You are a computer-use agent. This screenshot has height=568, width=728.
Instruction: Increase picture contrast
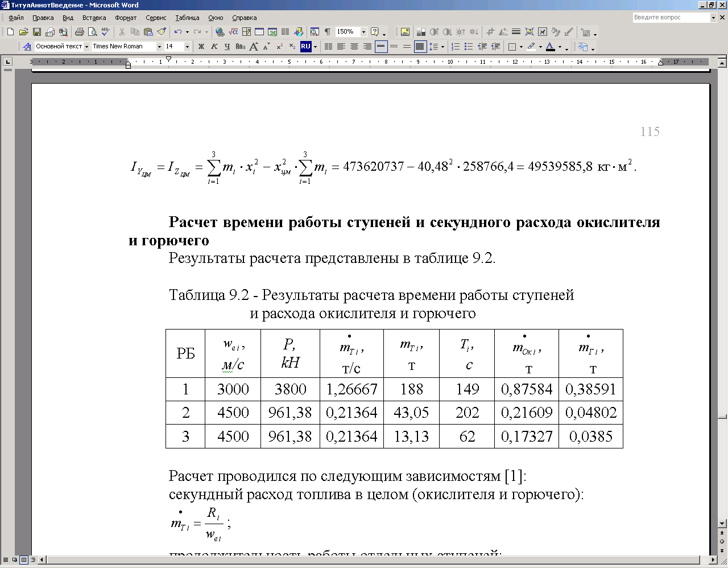[434, 32]
